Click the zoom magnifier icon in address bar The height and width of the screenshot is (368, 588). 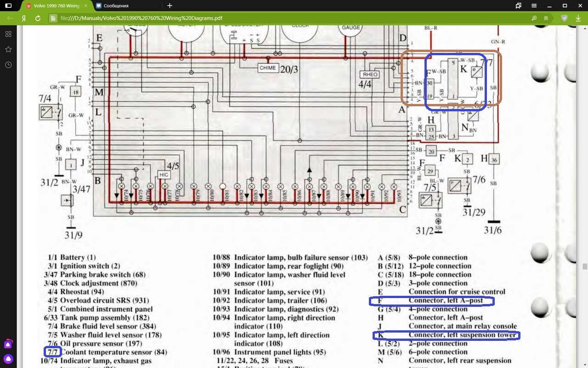click(x=534, y=18)
